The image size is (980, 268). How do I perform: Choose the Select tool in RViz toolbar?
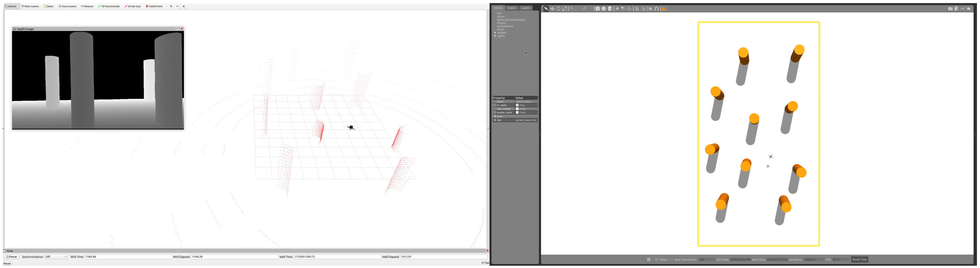click(49, 6)
